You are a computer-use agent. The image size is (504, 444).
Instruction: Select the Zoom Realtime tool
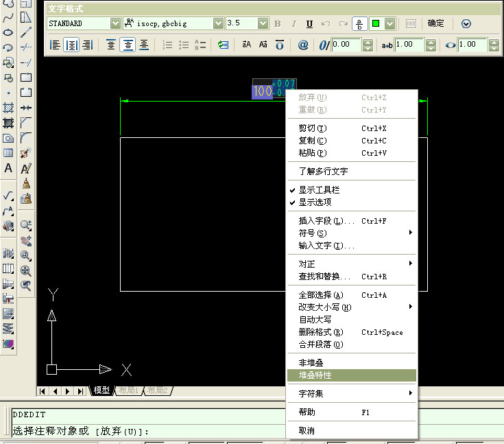(26, 225)
